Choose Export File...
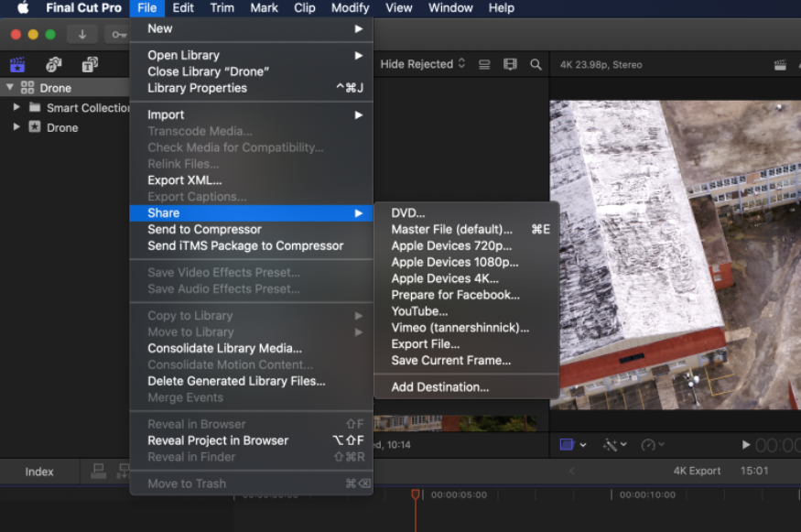Image resolution: width=801 pixels, height=532 pixels. 466,344
